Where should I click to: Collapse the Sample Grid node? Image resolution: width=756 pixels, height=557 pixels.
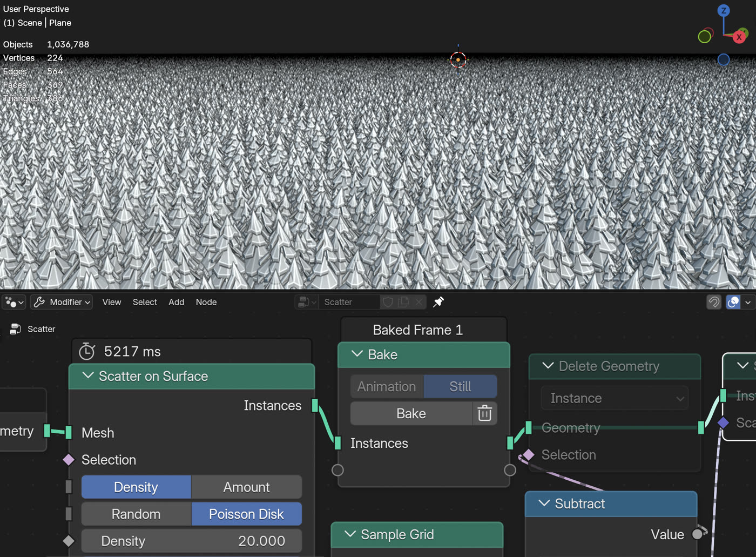[x=350, y=534]
